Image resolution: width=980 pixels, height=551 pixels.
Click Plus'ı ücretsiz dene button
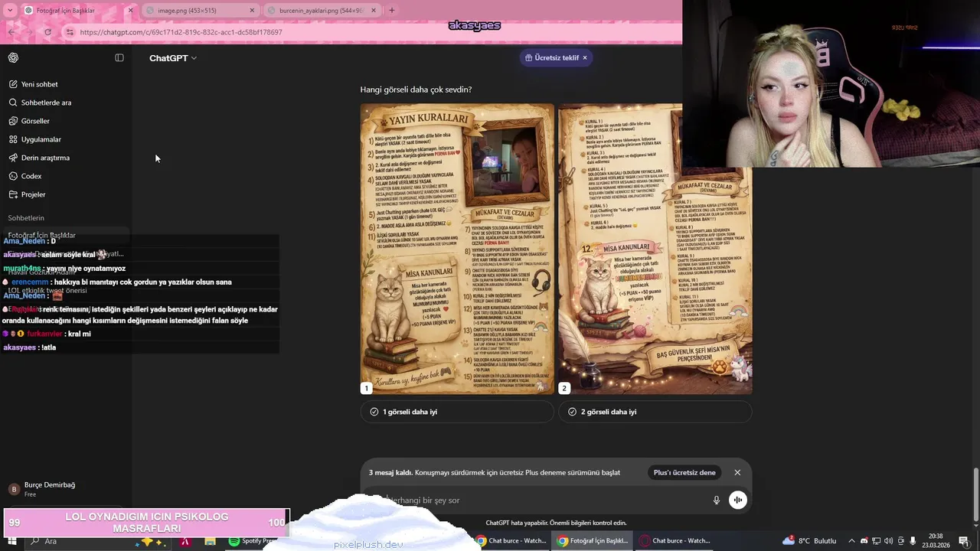[x=684, y=473]
